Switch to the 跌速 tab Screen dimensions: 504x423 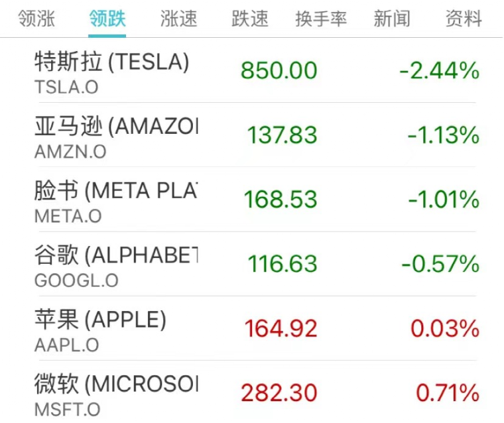[x=250, y=19]
